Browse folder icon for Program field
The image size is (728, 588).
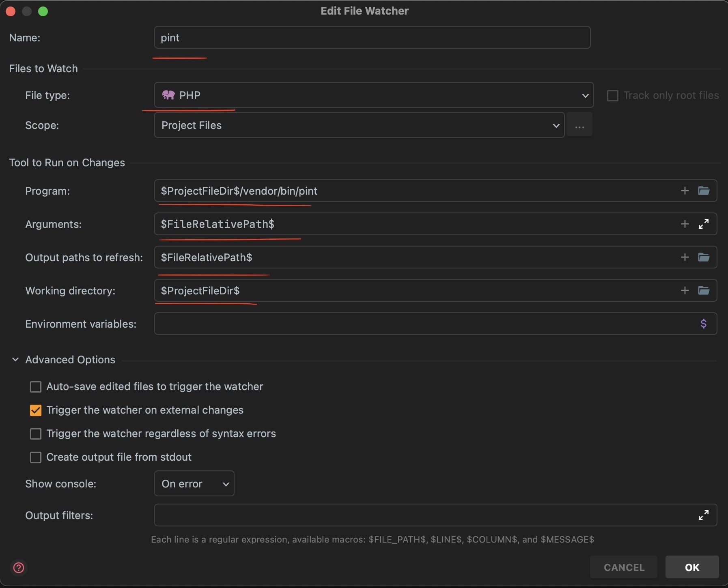(x=704, y=191)
